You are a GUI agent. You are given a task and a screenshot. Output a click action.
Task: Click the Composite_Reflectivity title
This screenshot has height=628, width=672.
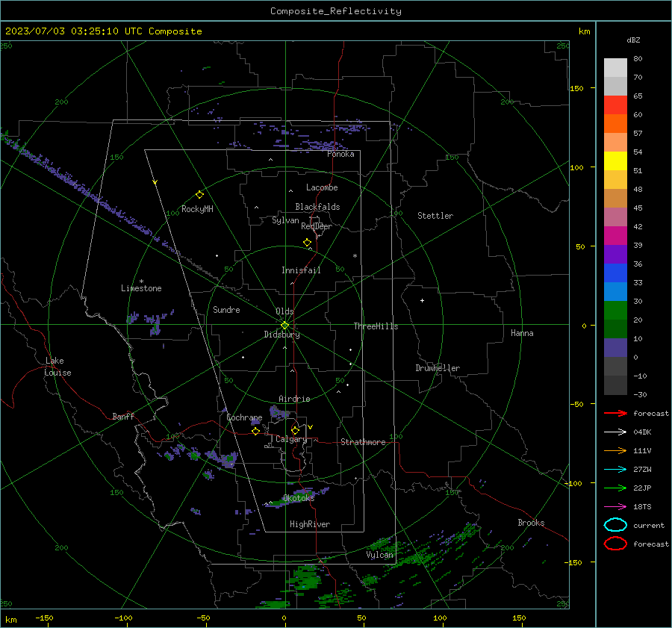[x=336, y=11]
